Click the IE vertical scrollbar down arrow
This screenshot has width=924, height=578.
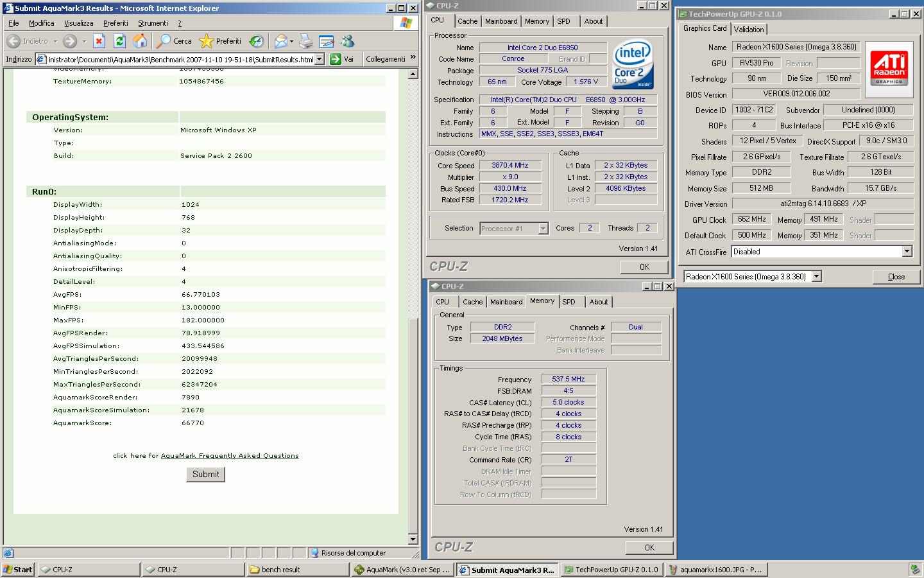coord(413,539)
